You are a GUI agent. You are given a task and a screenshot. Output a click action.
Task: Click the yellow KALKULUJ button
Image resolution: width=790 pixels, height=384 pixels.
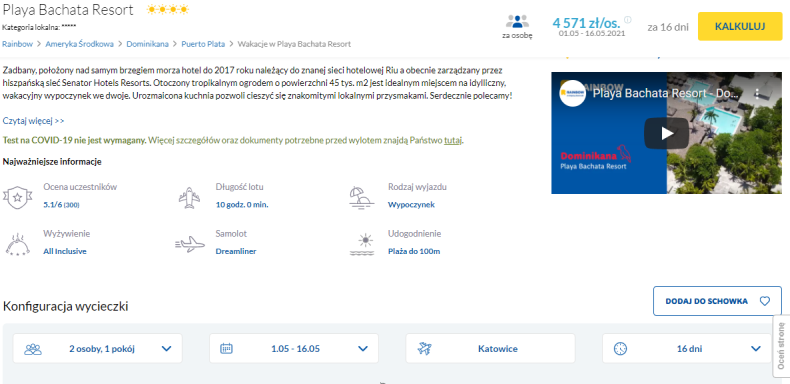[740, 26]
